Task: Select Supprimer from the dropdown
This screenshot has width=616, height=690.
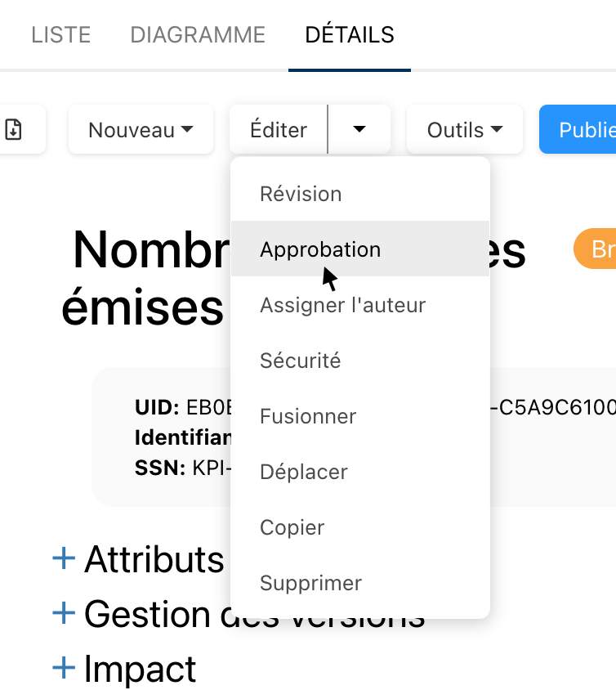Action: tap(310, 583)
